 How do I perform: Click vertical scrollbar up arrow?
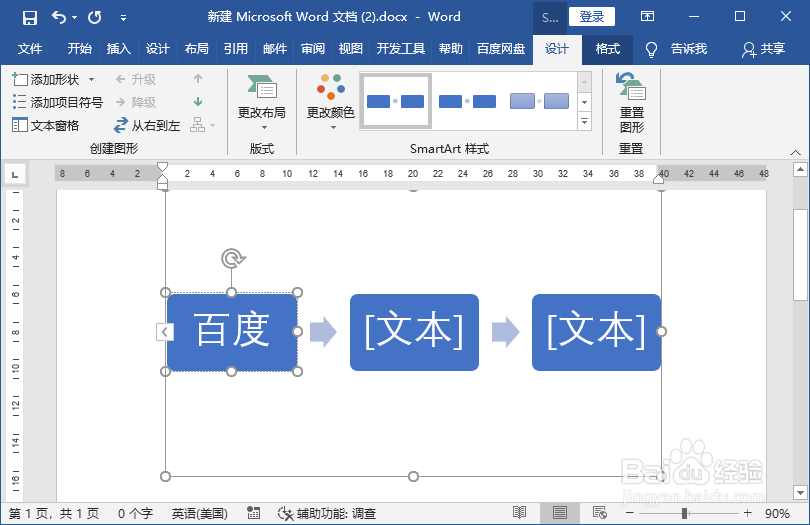pos(800,169)
